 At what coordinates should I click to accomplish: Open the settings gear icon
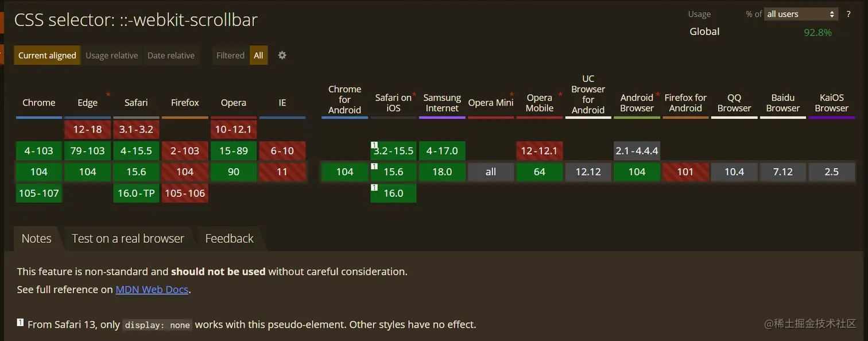282,55
